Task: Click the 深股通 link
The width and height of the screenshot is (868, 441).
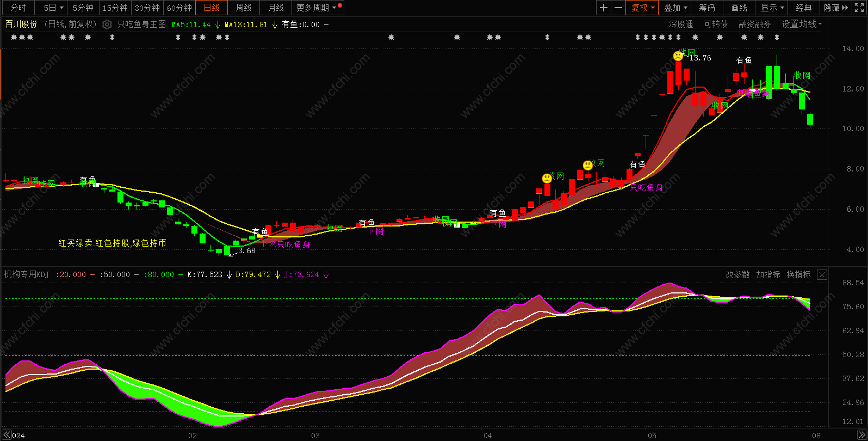Action: tap(681, 24)
